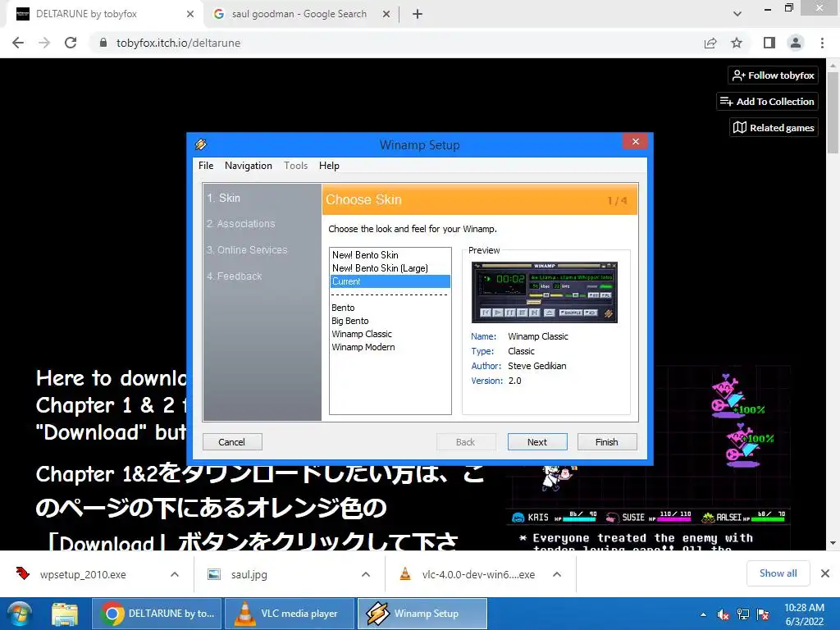Open the Navigation menu in Winamp Setup
The height and width of the screenshot is (630, 840).
click(248, 166)
